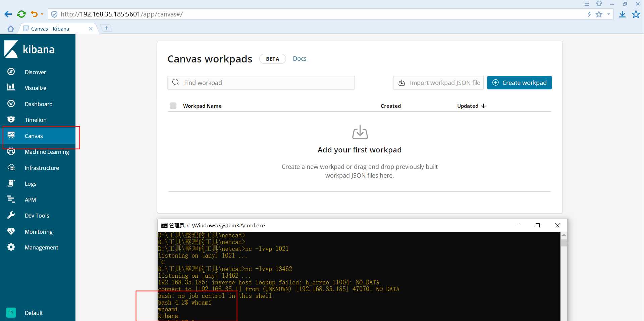Click the Management gear icon

(x=11, y=247)
